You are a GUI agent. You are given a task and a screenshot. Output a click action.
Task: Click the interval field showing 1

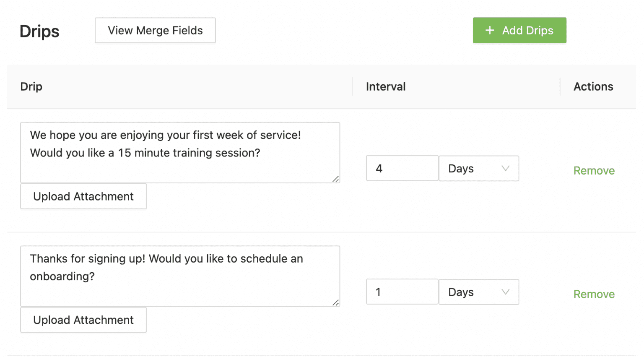[x=402, y=292]
